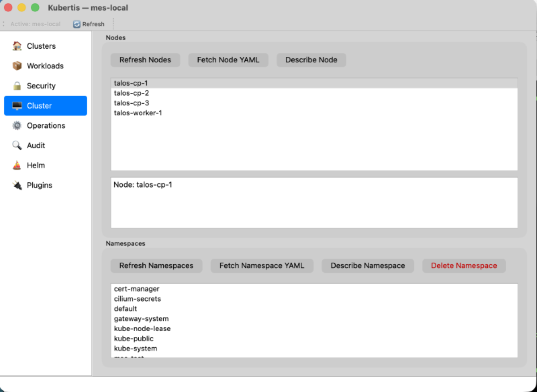Screen dimensions: 537x392
Task: Click Refresh Namespaces button
Action: [156, 266]
